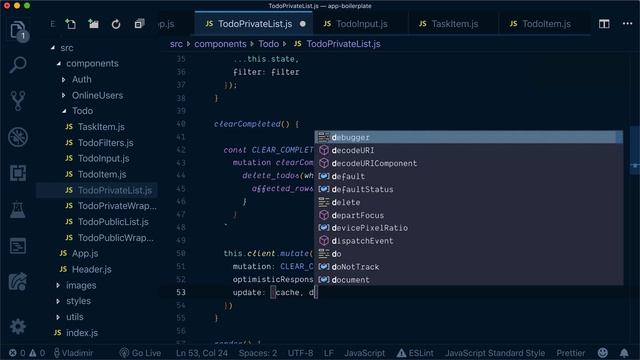Click the src breadcrumb segment

(176, 44)
